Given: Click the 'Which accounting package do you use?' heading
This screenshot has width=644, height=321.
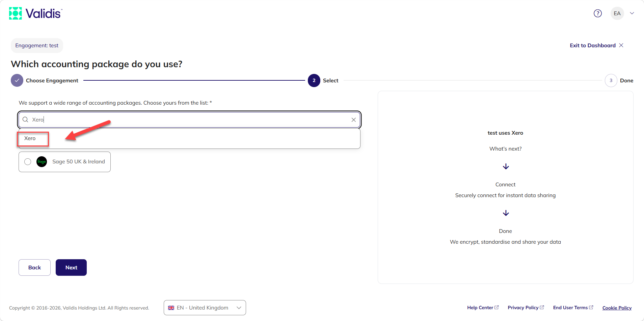Looking at the screenshot, I should tap(97, 64).
